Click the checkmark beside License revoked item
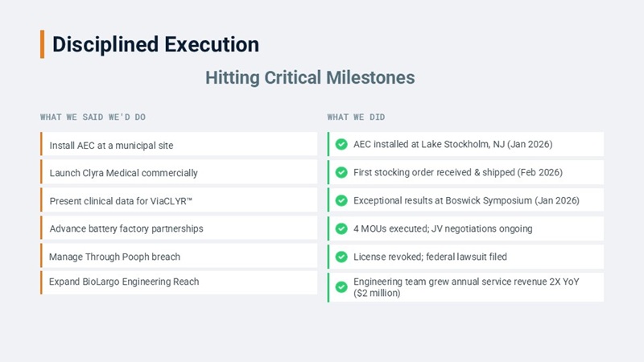 341,257
